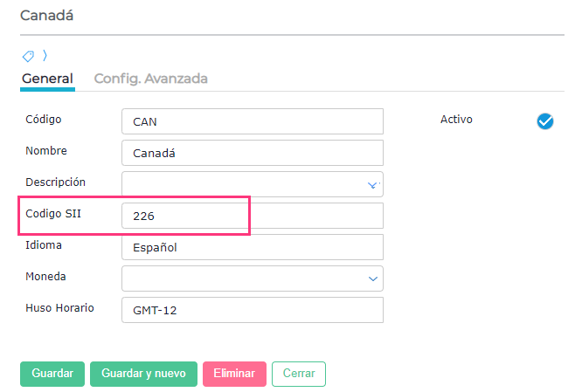Viewport: 568px width, 392px height.
Task: Click the Cerrar button
Action: click(298, 374)
